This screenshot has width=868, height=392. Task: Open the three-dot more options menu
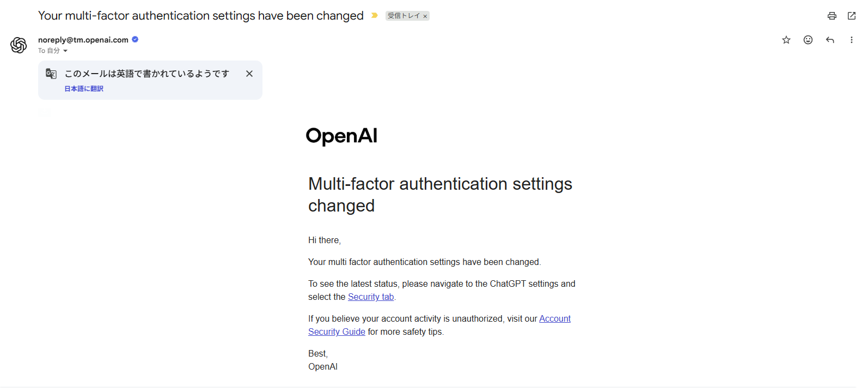852,40
